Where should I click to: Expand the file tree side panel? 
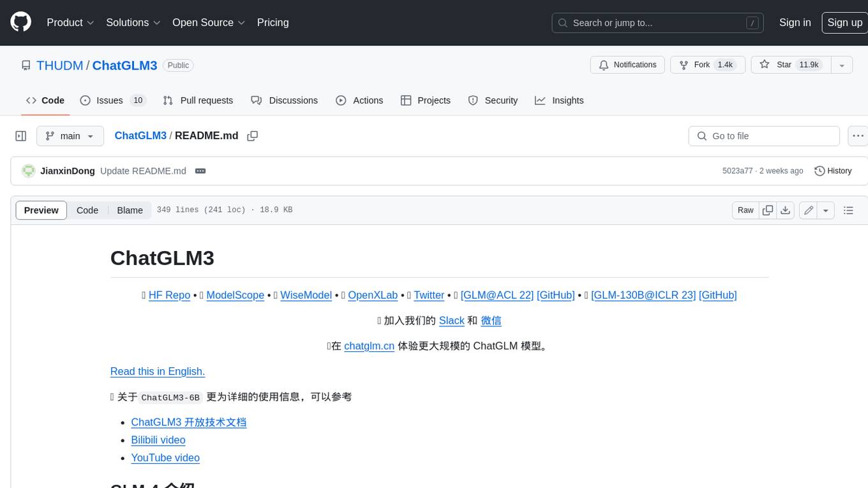(21, 136)
